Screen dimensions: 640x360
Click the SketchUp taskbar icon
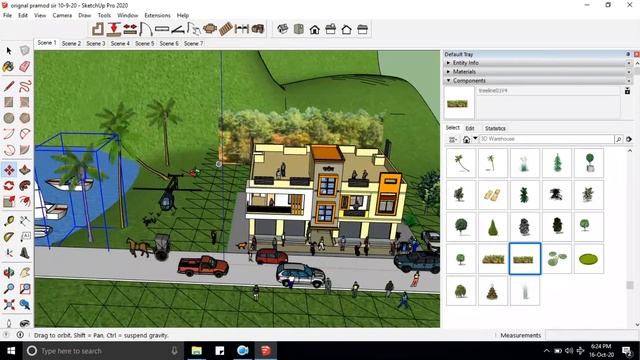click(266, 351)
